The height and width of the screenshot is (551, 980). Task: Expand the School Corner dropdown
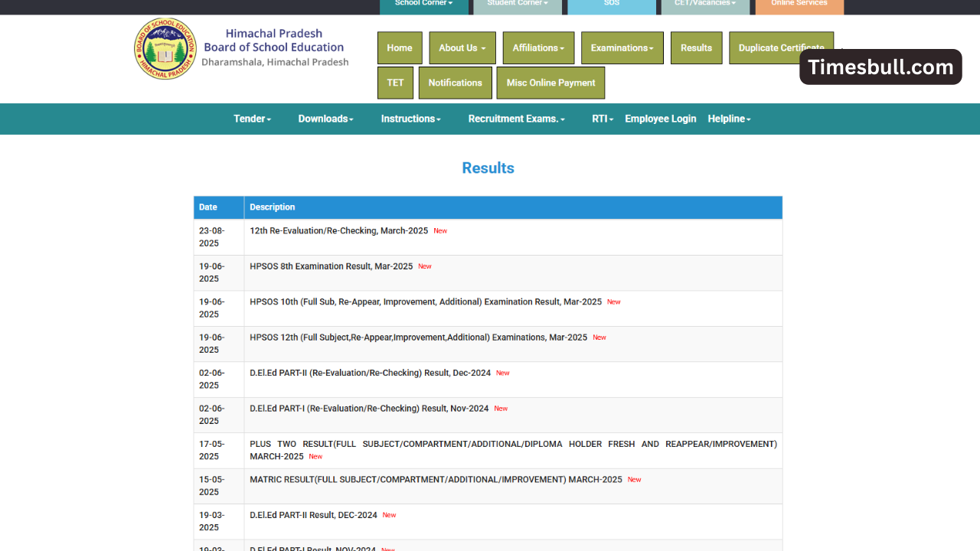point(423,3)
